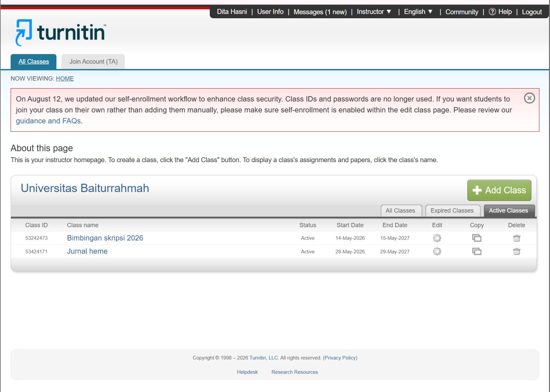Click start date 28-May-2026
Screen dimensions: 550x392
[350, 252]
